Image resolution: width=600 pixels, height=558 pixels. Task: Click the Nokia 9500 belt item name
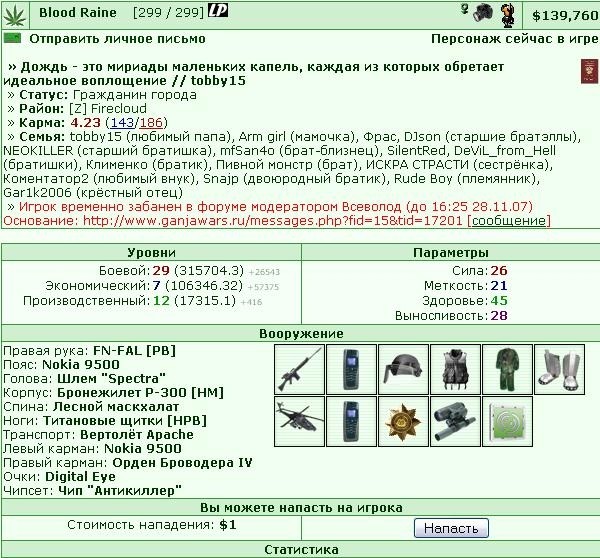[x=81, y=364]
